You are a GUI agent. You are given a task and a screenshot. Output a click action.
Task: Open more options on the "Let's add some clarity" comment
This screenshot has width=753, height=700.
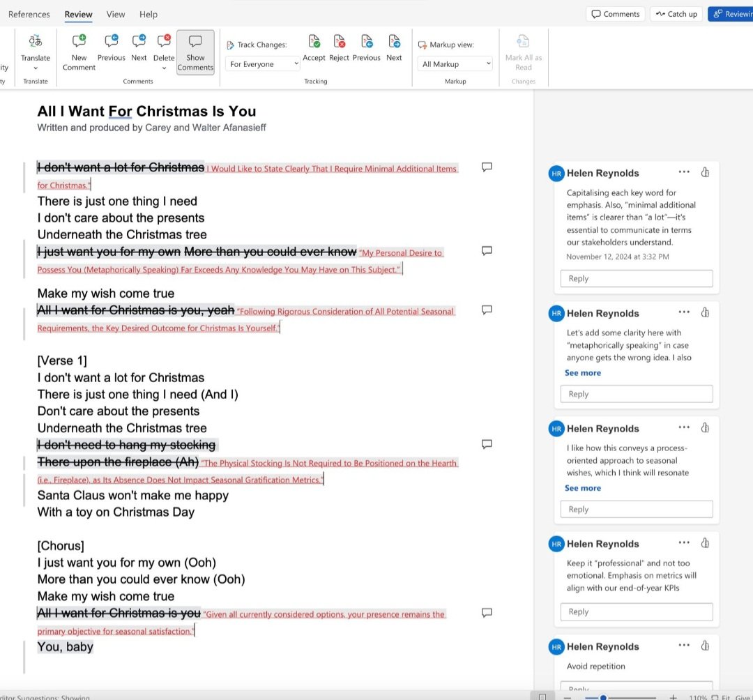[684, 312]
